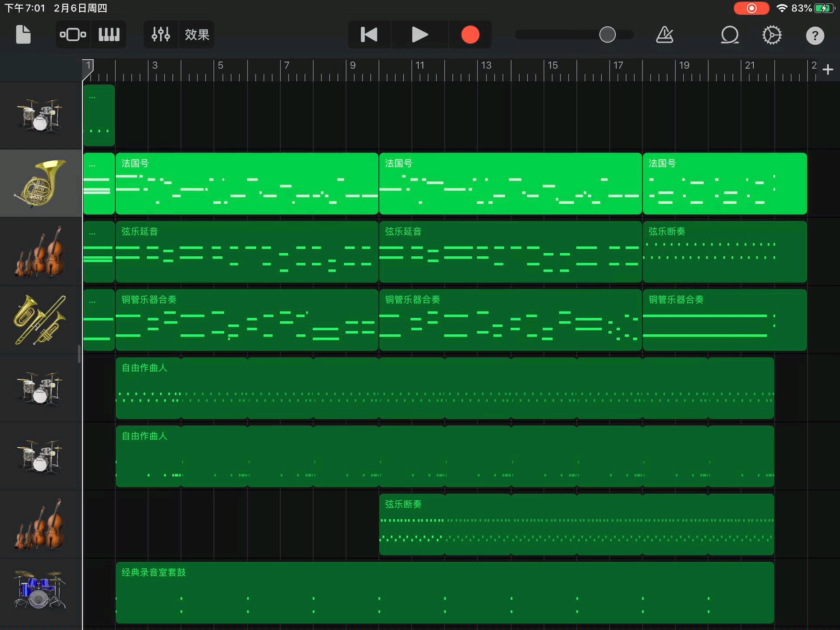Select 法国号 region starting at bar 10
The height and width of the screenshot is (630, 840).
(x=511, y=184)
